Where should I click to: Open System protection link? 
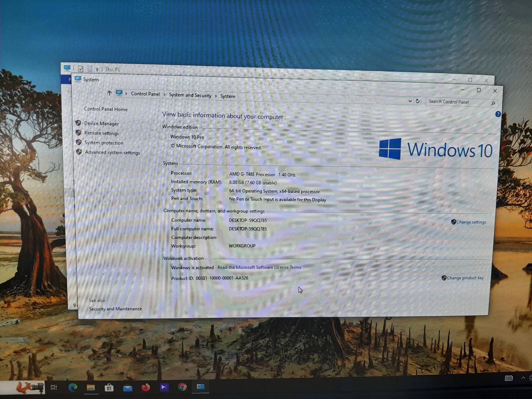pos(104,143)
